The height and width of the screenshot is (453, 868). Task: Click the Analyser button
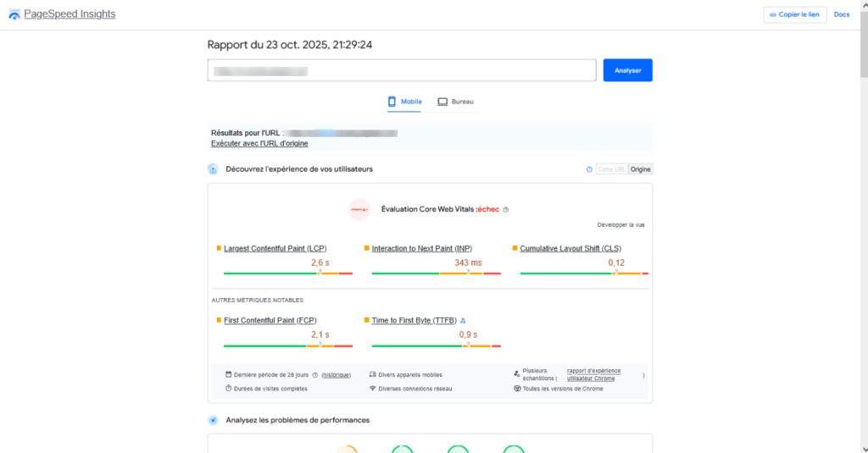click(628, 70)
